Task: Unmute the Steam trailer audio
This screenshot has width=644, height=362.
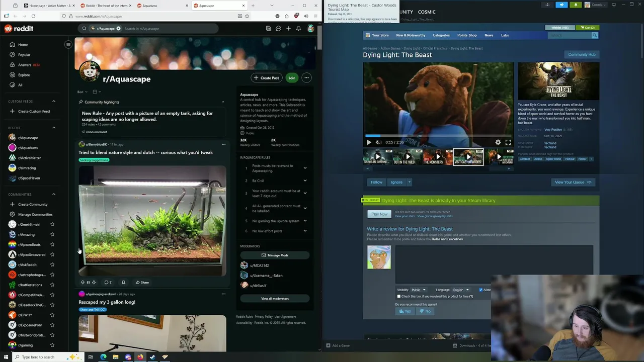Action: coord(378,142)
